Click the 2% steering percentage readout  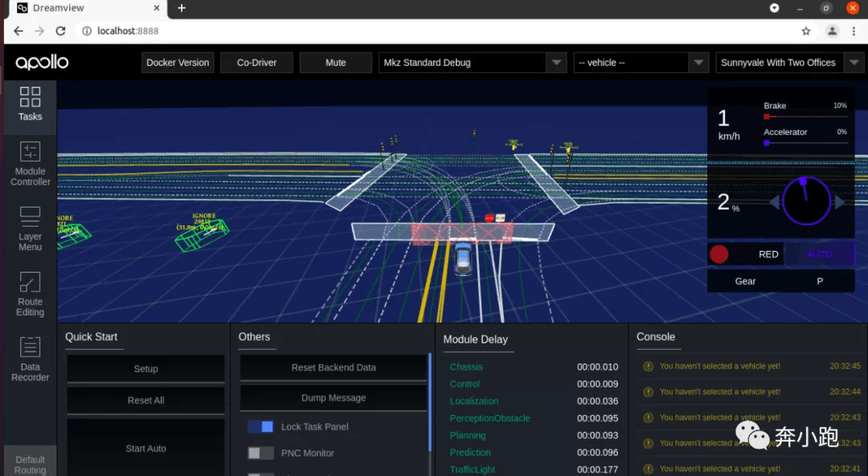tap(728, 203)
